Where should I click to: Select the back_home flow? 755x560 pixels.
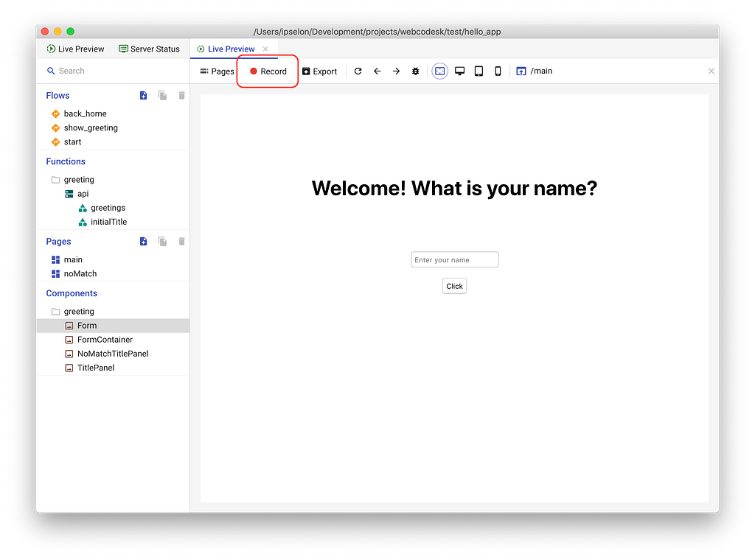113,113
